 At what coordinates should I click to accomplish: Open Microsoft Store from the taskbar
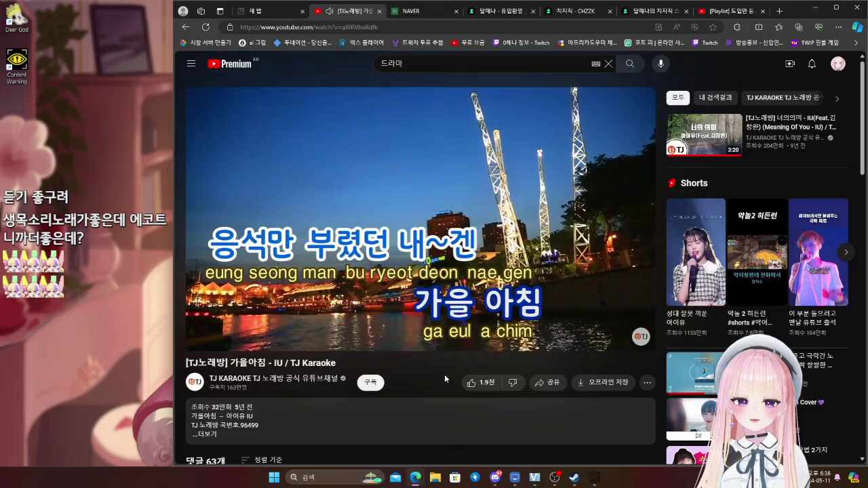[x=455, y=477]
